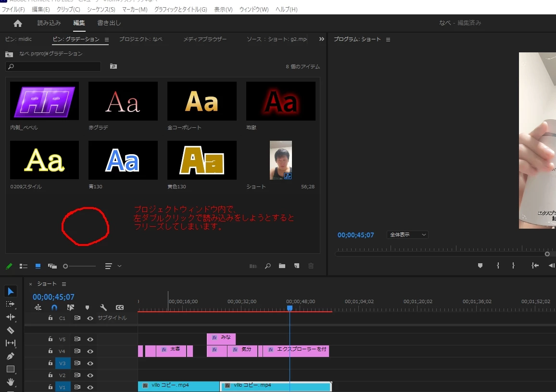
Task: Add Marker in the timeline header
Action: point(87,307)
